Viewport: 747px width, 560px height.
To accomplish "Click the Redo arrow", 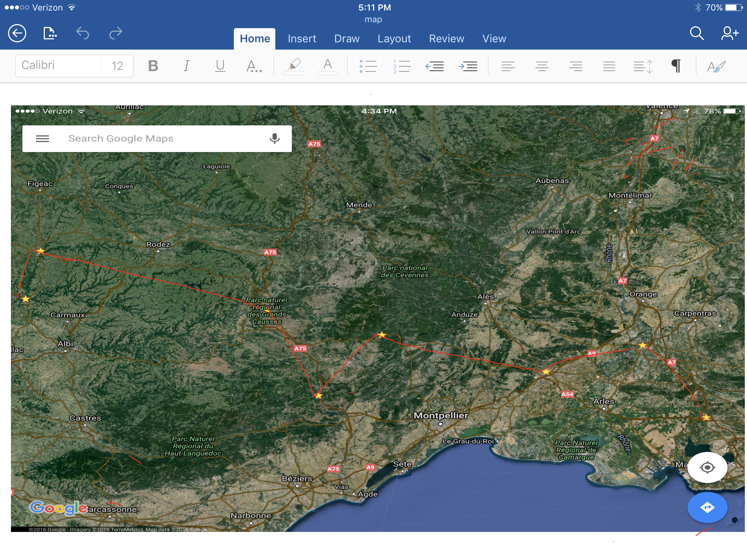I will (116, 34).
